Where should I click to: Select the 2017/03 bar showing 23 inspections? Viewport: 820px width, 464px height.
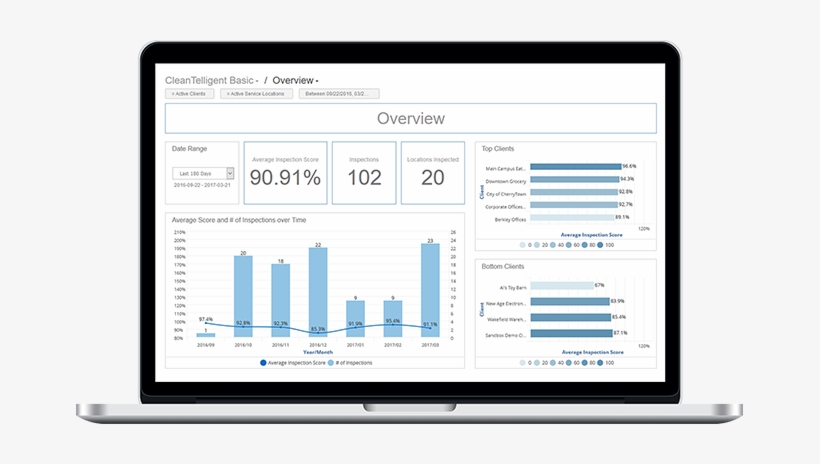point(430,290)
